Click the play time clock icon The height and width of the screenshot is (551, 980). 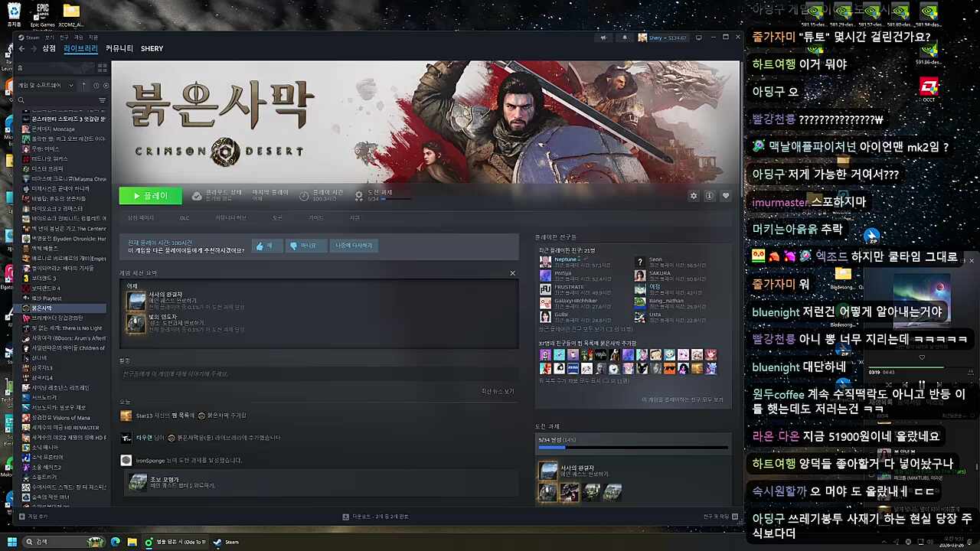304,196
